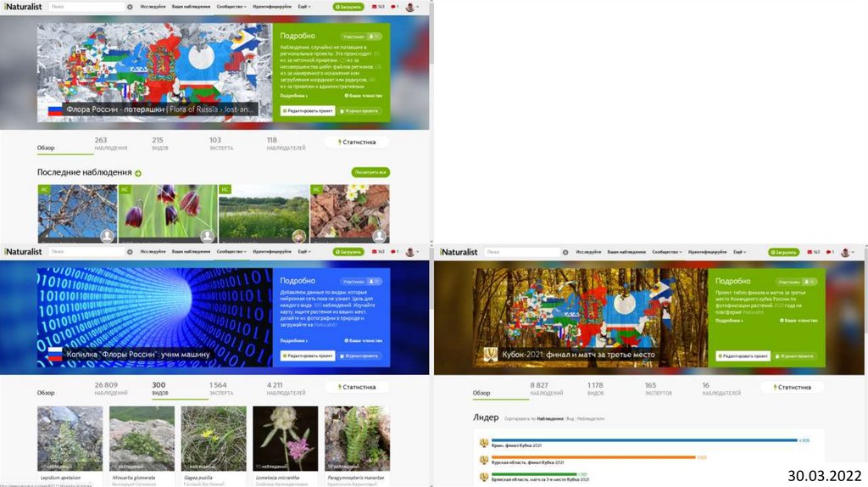Open account dropdown arrow in Копилка Флоры России window
Viewport: 868px width, 487px height.
click(417, 252)
